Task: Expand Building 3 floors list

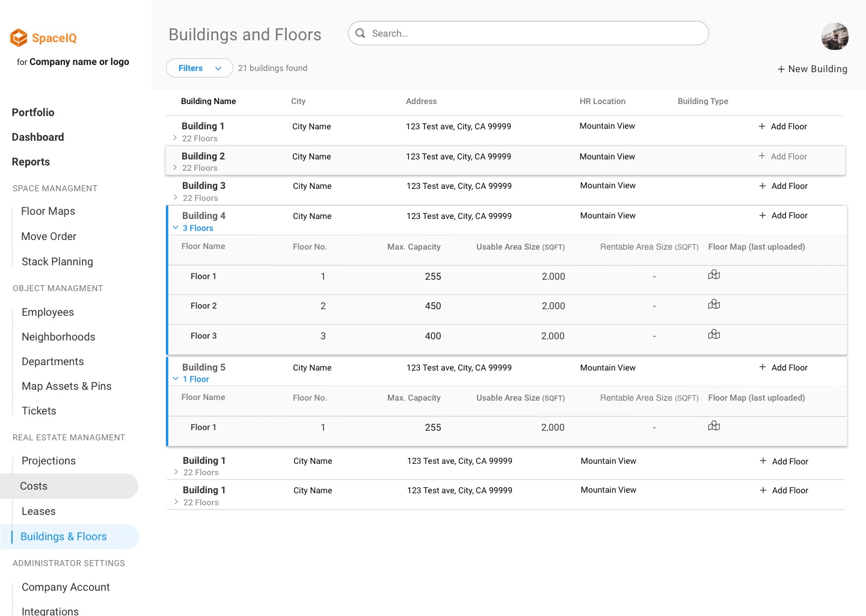Action: point(176,198)
